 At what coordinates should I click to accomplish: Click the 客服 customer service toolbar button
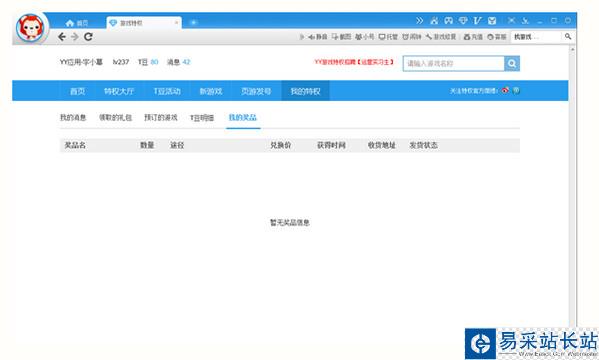(497, 37)
